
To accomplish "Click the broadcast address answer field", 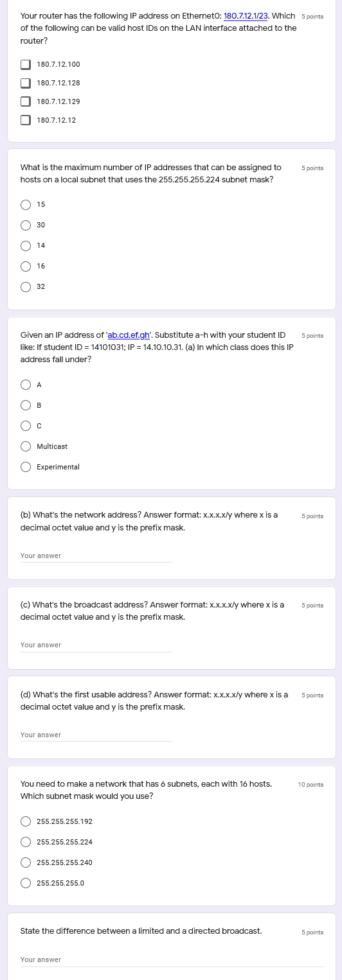I will [x=96, y=645].
